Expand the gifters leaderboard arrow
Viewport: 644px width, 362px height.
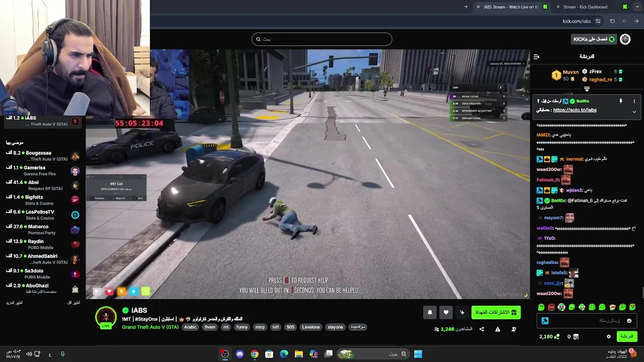(587, 89)
